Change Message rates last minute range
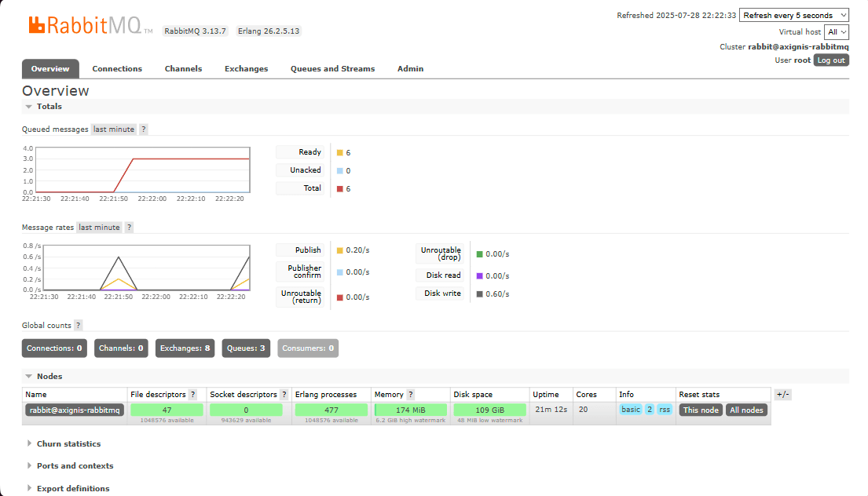The width and height of the screenshot is (868, 496). [99, 228]
